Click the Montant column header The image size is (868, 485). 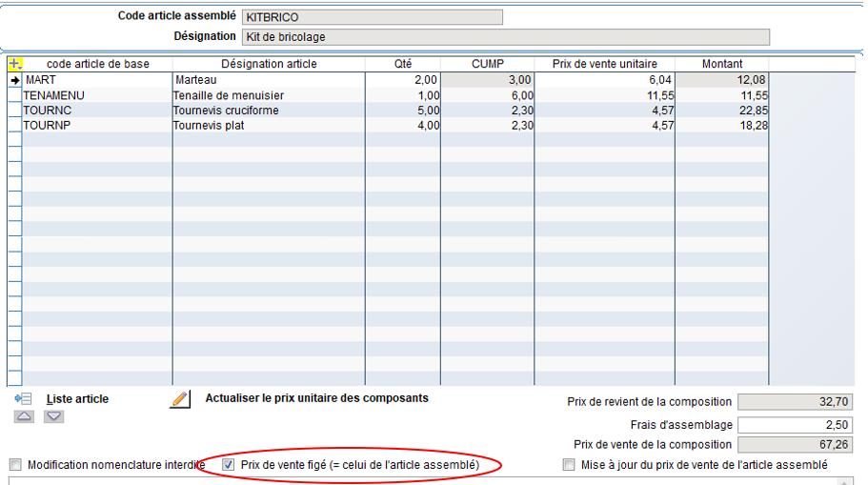[722, 64]
